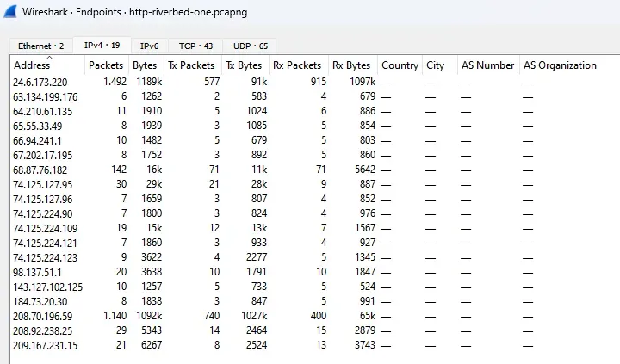Select the IPv4 · 19 tab
Image resolution: width=620 pixels, height=364 pixels.
102,45
